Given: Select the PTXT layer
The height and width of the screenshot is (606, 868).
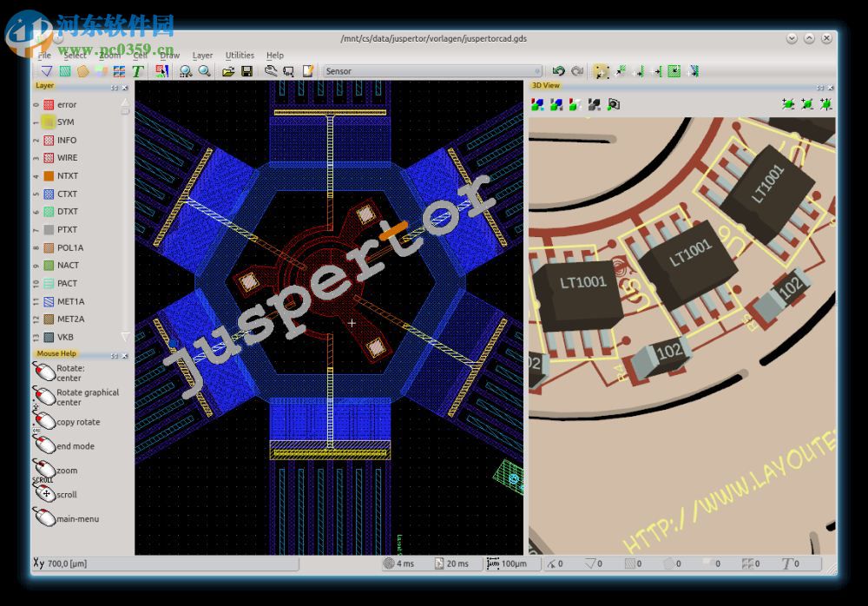Looking at the screenshot, I should (x=77, y=229).
